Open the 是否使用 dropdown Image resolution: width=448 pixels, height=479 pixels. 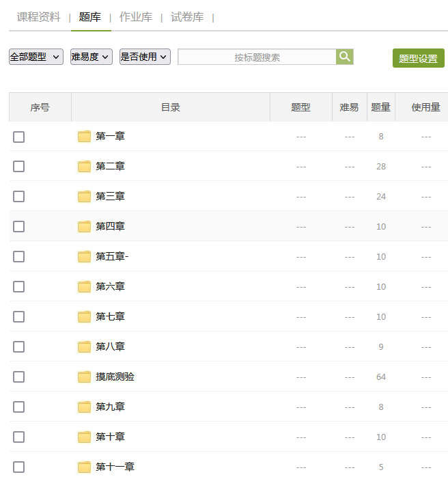pyautogui.click(x=145, y=57)
